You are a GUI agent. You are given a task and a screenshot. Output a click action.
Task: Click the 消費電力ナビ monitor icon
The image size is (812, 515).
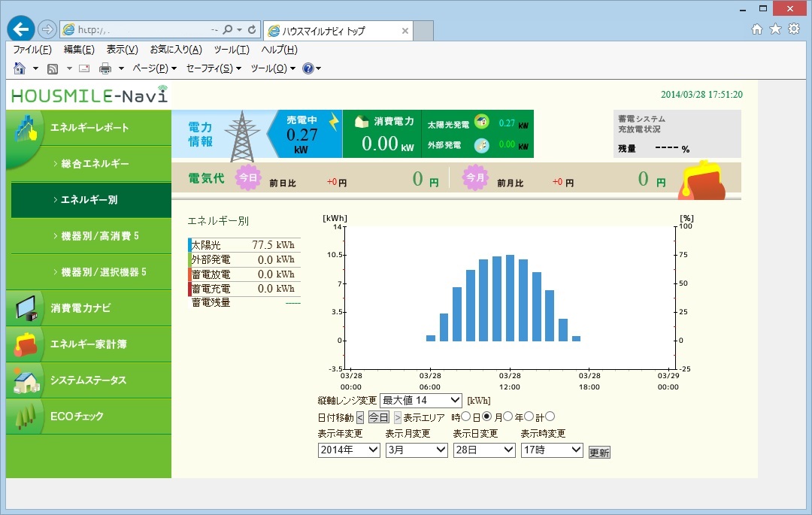(26, 308)
